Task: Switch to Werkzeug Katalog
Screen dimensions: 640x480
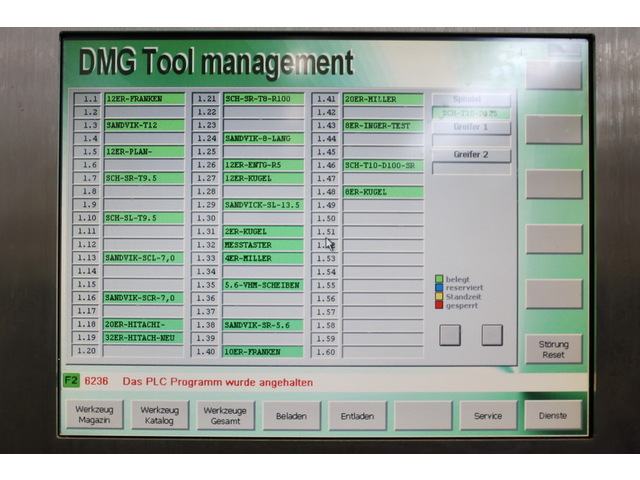Action: (x=160, y=415)
